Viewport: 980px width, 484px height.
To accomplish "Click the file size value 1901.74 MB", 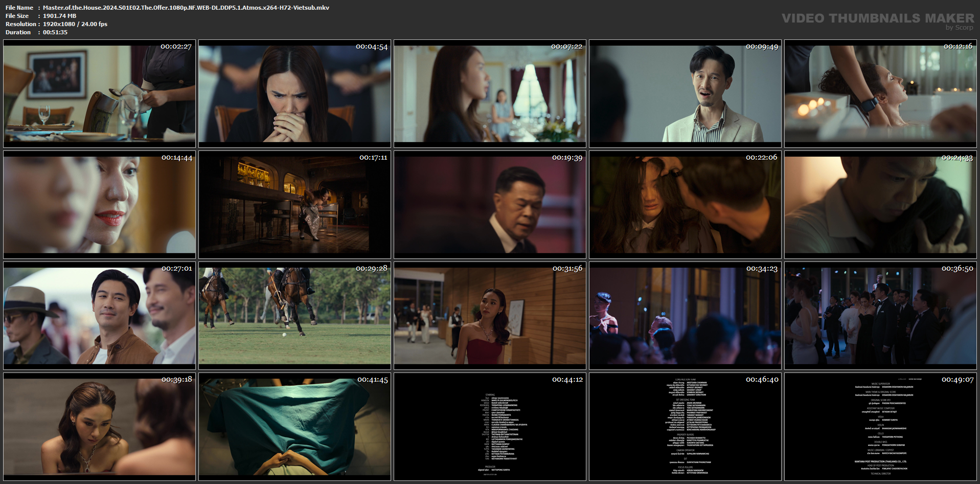I will 59,16.
